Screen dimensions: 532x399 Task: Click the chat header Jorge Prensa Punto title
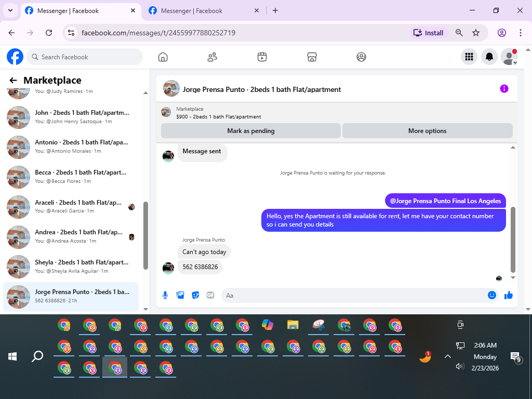(x=262, y=89)
